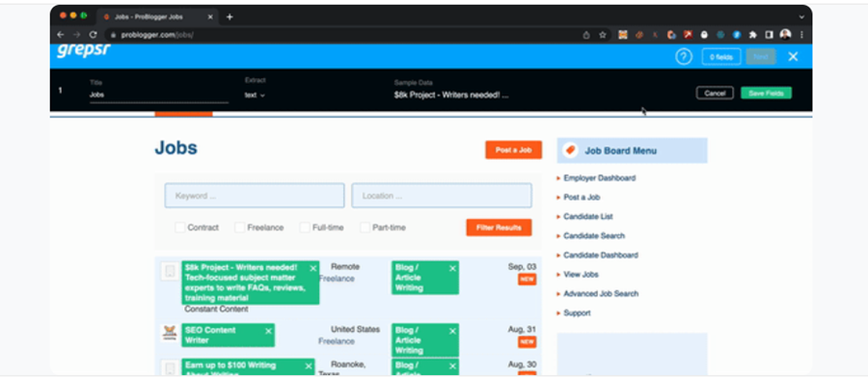The height and width of the screenshot is (378, 868).
Task: Enable the Freelance checkbox filter
Action: 240,228
